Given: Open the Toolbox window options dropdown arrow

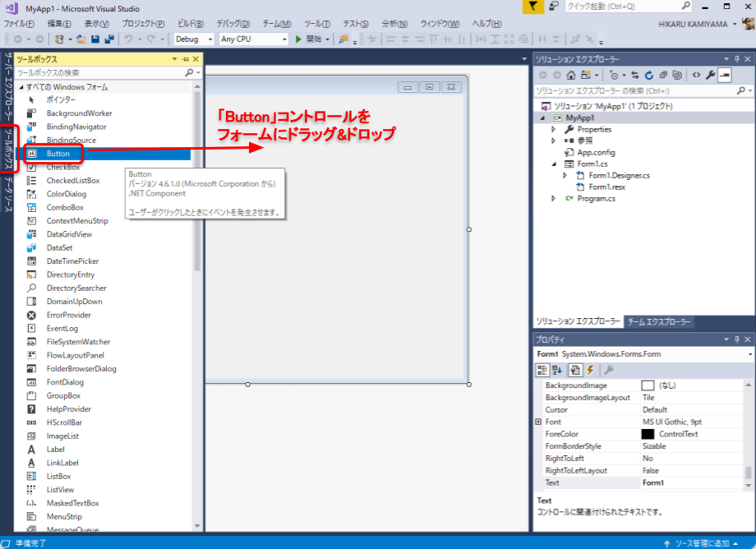Looking at the screenshot, I should tap(174, 59).
